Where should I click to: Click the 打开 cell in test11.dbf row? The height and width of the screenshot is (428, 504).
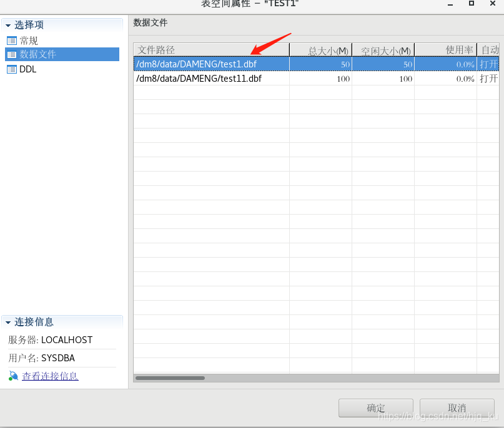[x=488, y=79]
